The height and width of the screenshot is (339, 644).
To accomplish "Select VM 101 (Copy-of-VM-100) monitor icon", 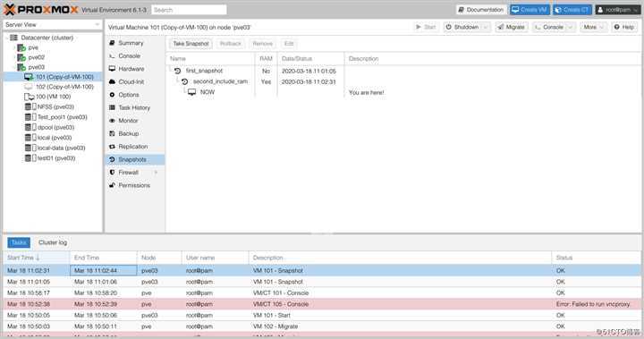I will (x=29, y=77).
